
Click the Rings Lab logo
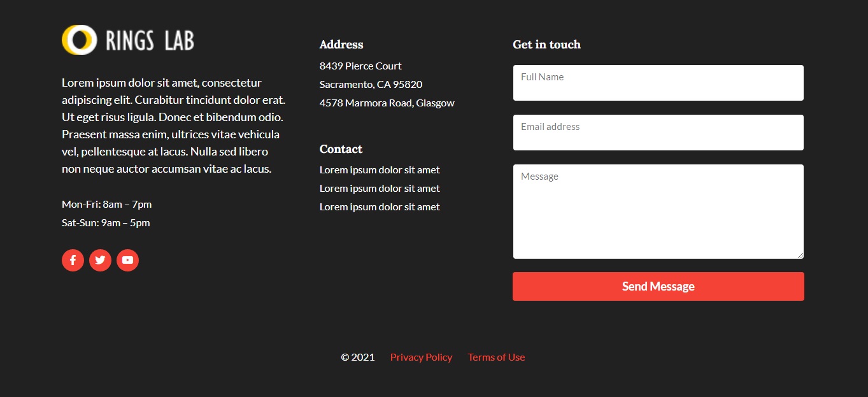pyautogui.click(x=128, y=40)
